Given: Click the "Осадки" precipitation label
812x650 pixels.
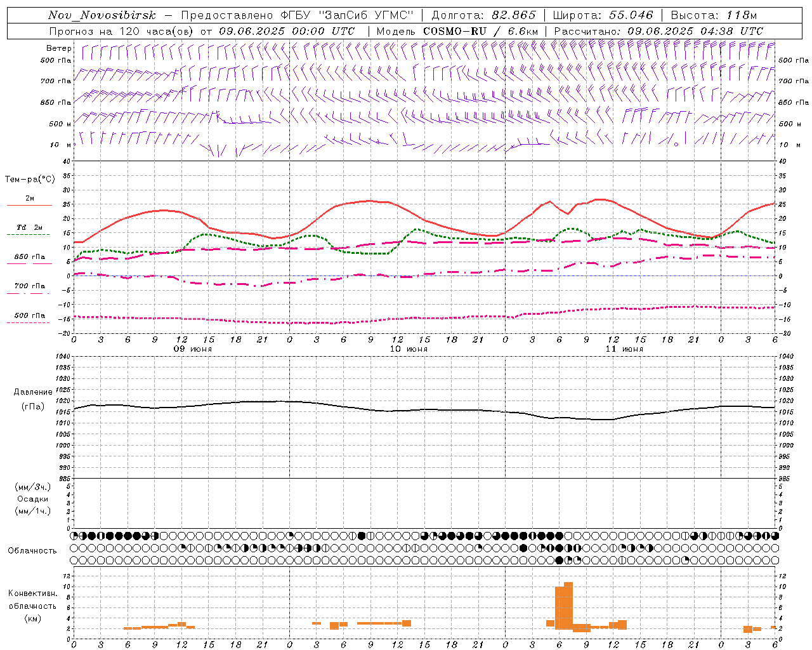Looking at the screenshot, I should point(33,499).
